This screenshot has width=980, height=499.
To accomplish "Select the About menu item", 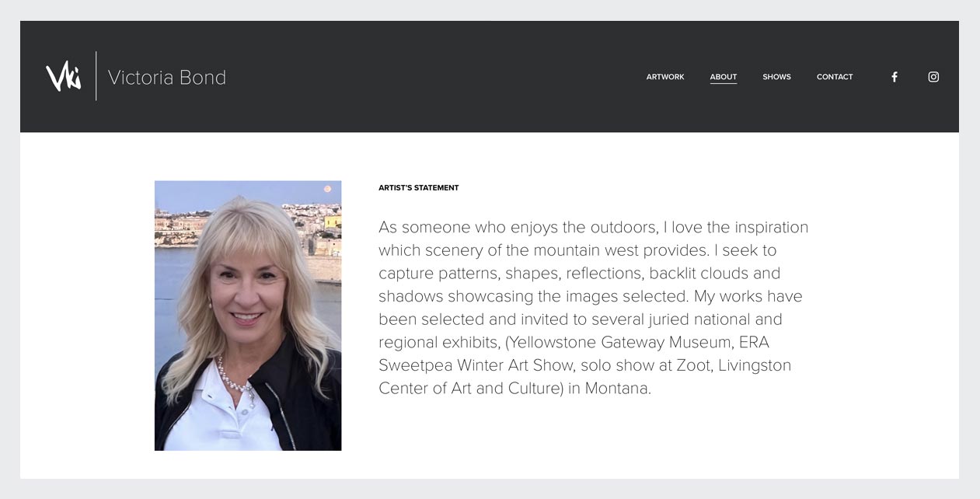I will coord(724,77).
